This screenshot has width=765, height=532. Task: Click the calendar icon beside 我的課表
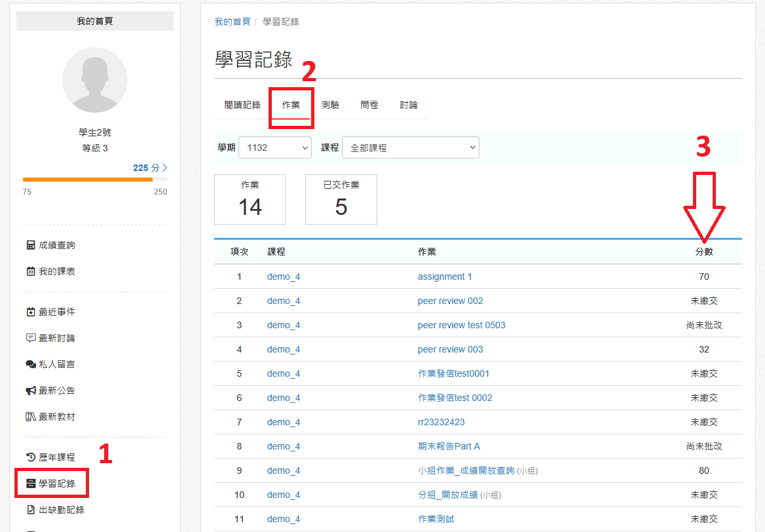[x=30, y=271]
